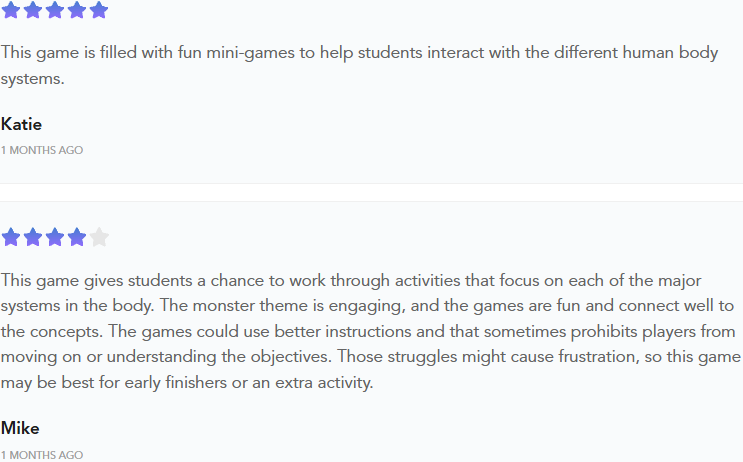This screenshot has width=743, height=462.
Task: Click fourth star of Mike's review
Action: (x=77, y=237)
